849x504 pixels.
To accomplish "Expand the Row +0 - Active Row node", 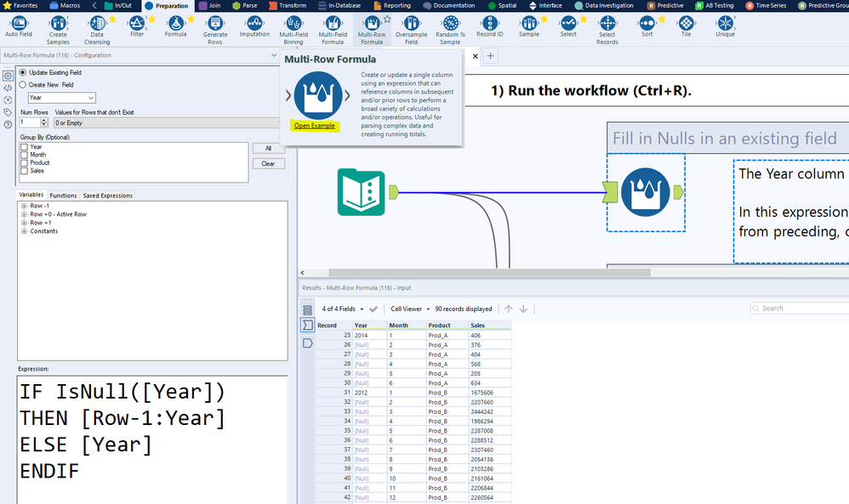I will tap(24, 215).
